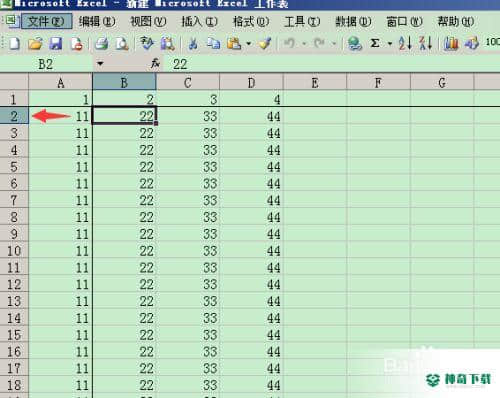Select cell B16 containing 22
This screenshot has height=398, width=500.
click(x=124, y=351)
